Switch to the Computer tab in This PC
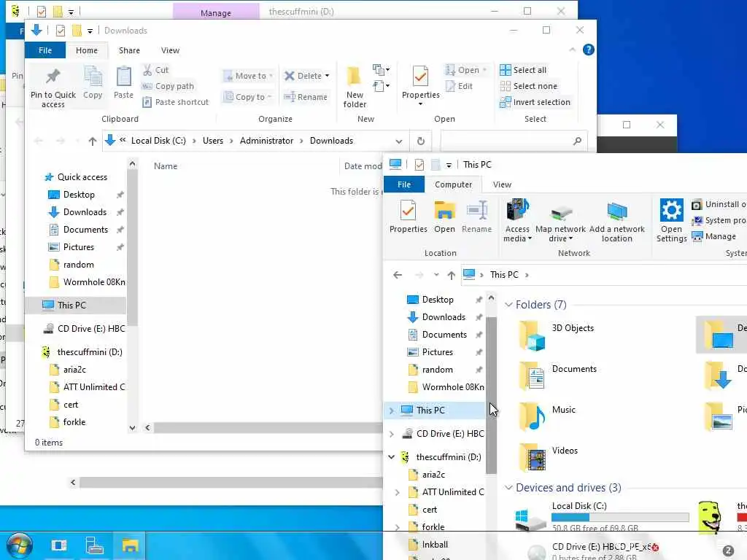Viewport: 747px width, 560px height. click(453, 184)
